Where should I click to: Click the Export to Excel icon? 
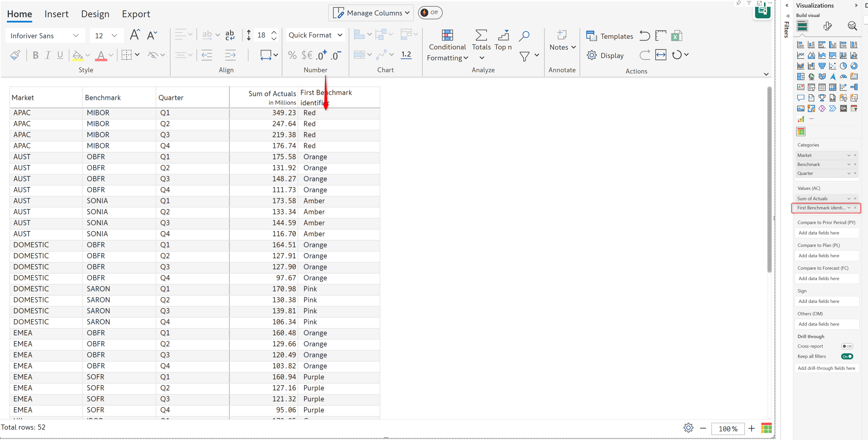(x=676, y=36)
